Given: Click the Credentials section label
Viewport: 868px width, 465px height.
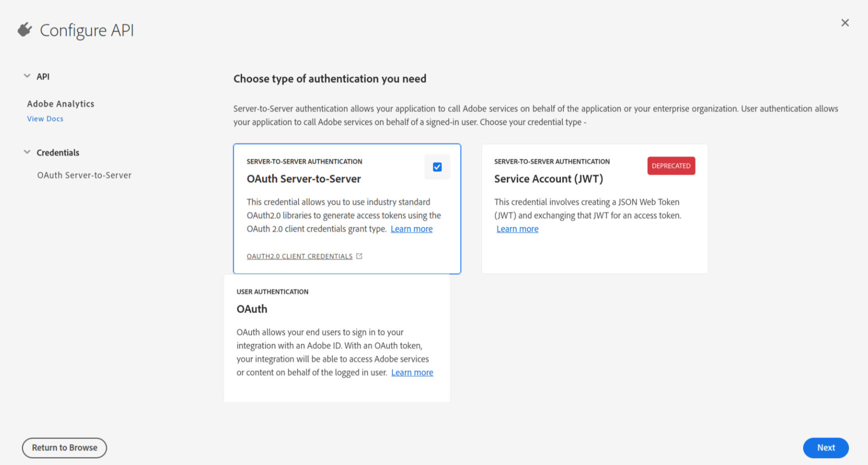Looking at the screenshot, I should 58,153.
